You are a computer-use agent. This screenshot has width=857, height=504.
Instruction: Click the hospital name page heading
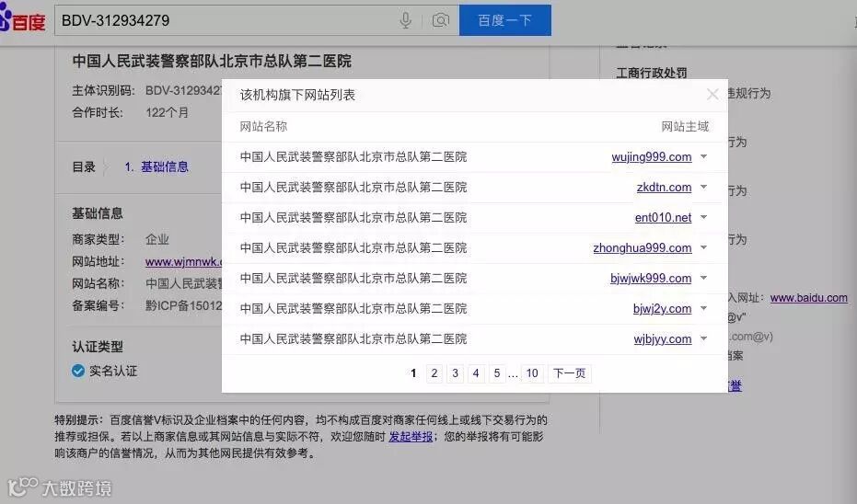click(x=212, y=61)
